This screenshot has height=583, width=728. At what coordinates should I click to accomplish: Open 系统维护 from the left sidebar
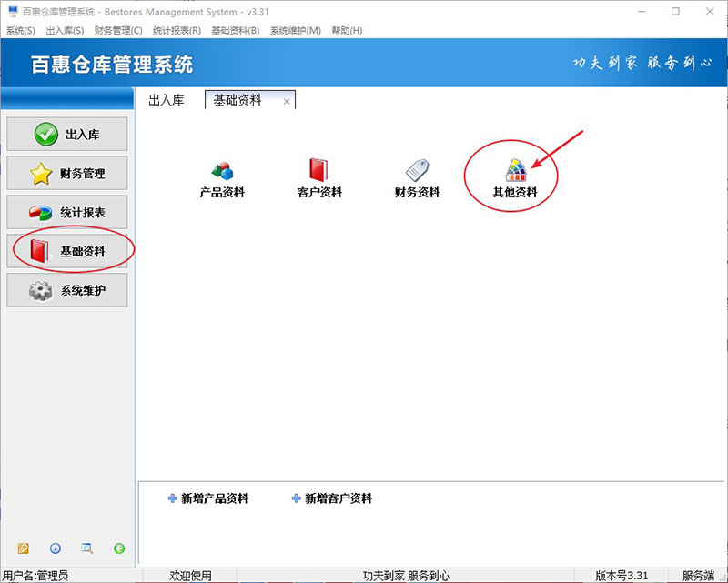[x=67, y=291]
